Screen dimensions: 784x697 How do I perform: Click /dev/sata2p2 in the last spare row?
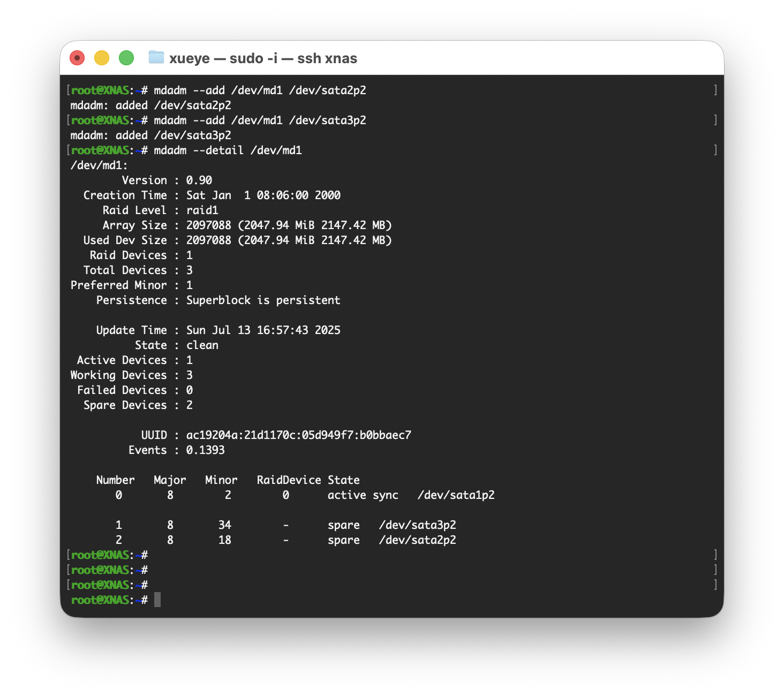(x=417, y=540)
